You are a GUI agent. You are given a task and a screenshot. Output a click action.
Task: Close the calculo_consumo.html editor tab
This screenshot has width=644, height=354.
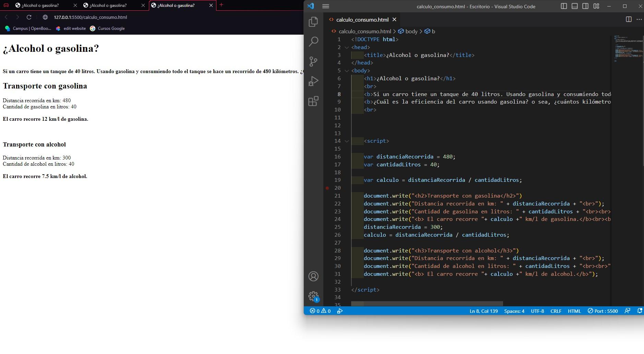(x=394, y=20)
